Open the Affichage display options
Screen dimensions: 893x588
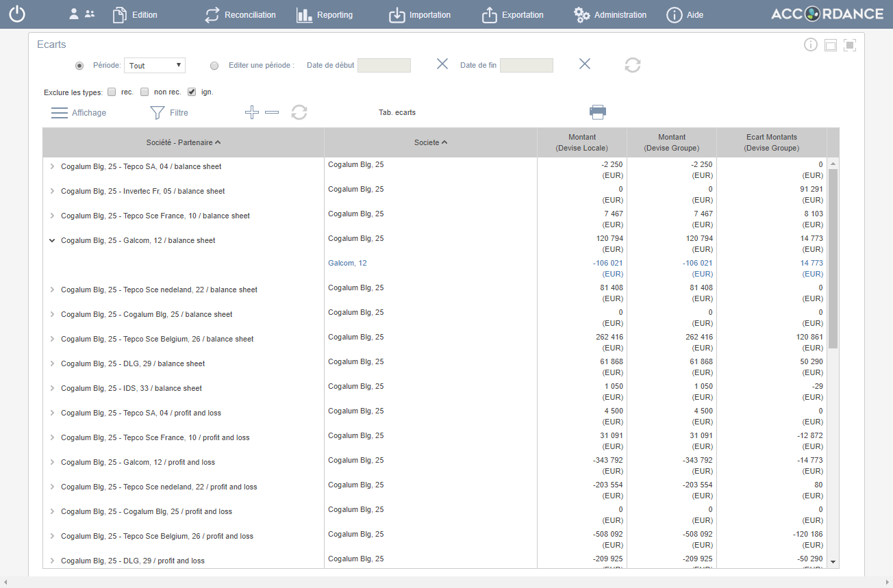coord(79,112)
